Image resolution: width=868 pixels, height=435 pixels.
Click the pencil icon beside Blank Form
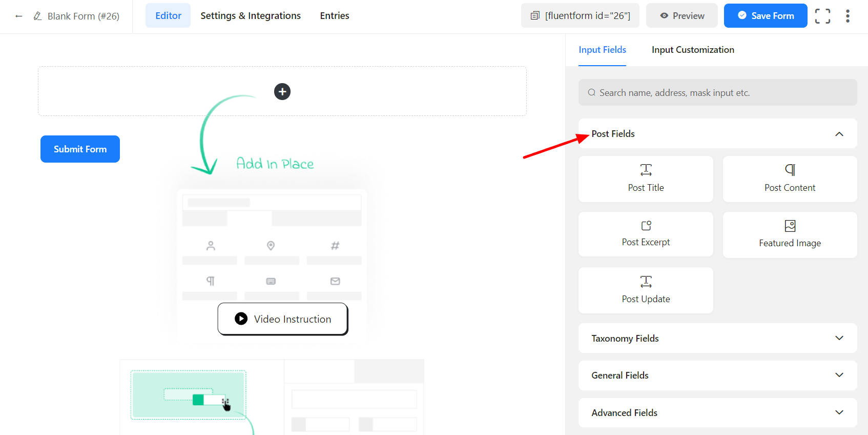pos(37,16)
